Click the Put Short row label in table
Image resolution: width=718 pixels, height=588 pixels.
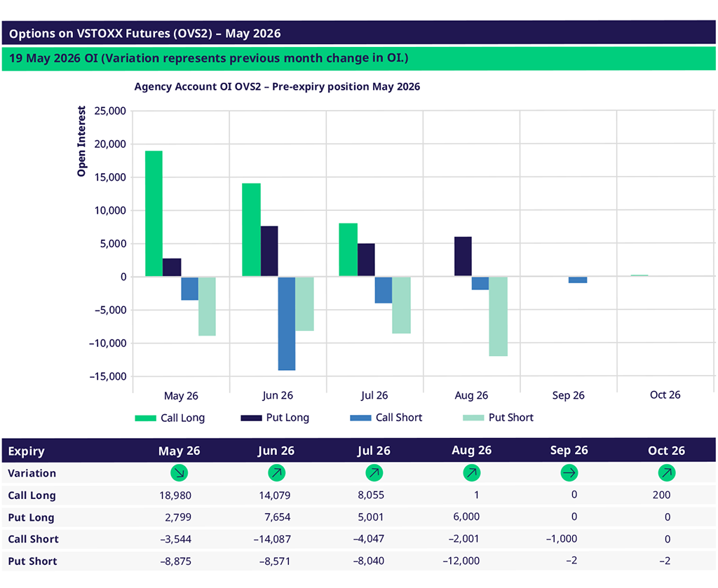coord(32,561)
